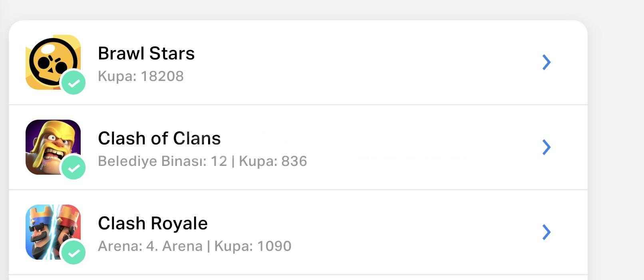Open the Brawl Stars title text
Screen dimensions: 644x280
(x=146, y=53)
